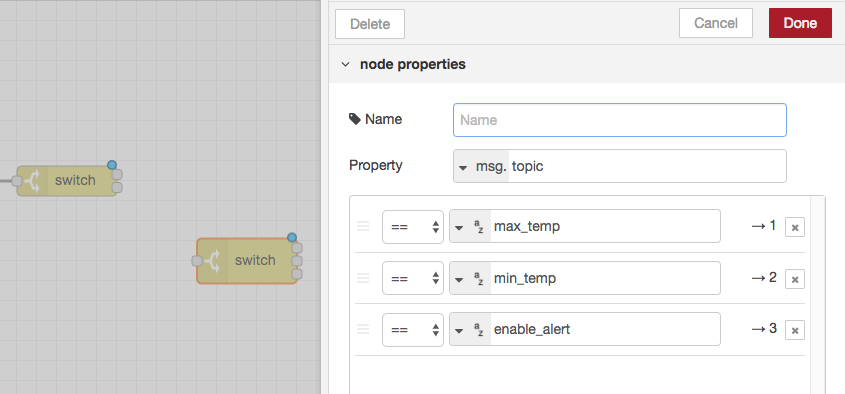Remove the enable_alert rule with its x icon
Image resolution: width=845 pixels, height=394 pixels.
coord(794,330)
